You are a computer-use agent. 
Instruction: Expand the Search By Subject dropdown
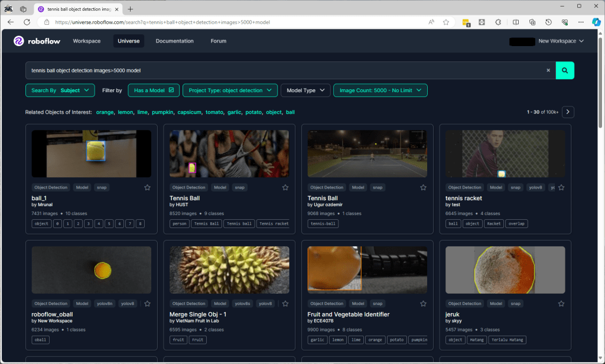click(60, 90)
